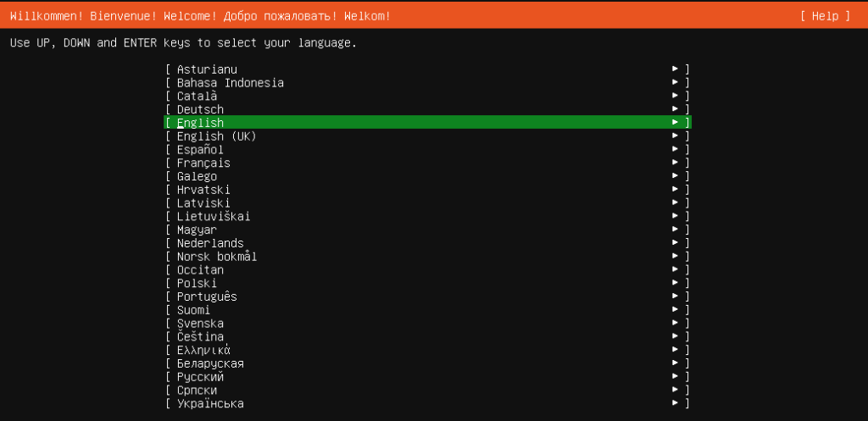Select Беларуская language option

point(210,363)
